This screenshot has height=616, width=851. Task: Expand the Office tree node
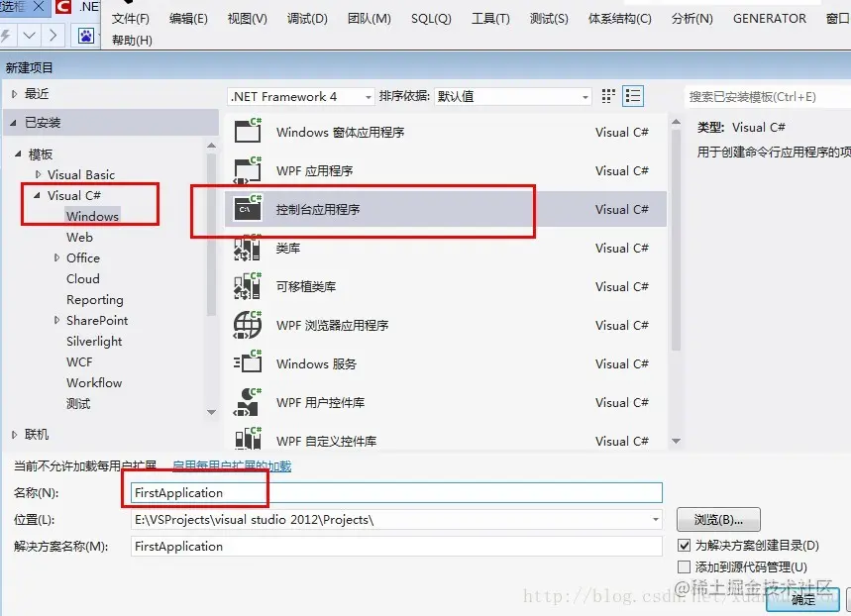click(57, 257)
